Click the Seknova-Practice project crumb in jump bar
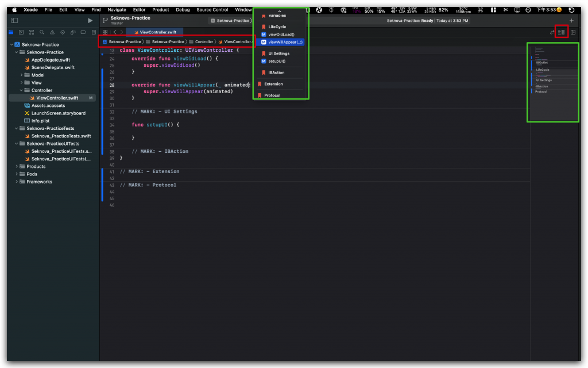This screenshot has height=368, width=588. (x=122, y=41)
